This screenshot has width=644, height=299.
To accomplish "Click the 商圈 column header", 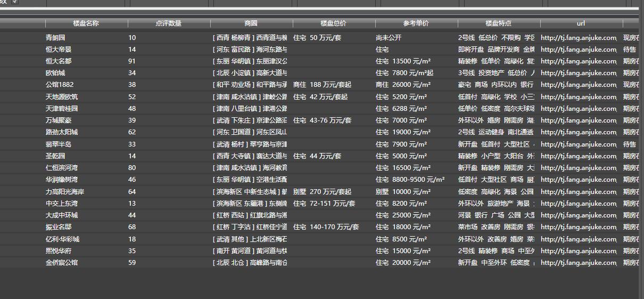I will 251,23.
